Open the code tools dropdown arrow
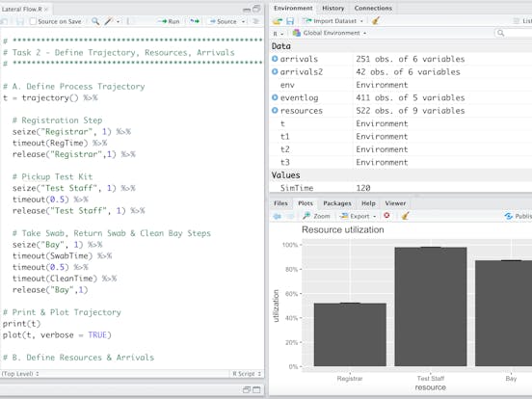Image resolution: width=532 pixels, height=399 pixels. tap(119, 22)
